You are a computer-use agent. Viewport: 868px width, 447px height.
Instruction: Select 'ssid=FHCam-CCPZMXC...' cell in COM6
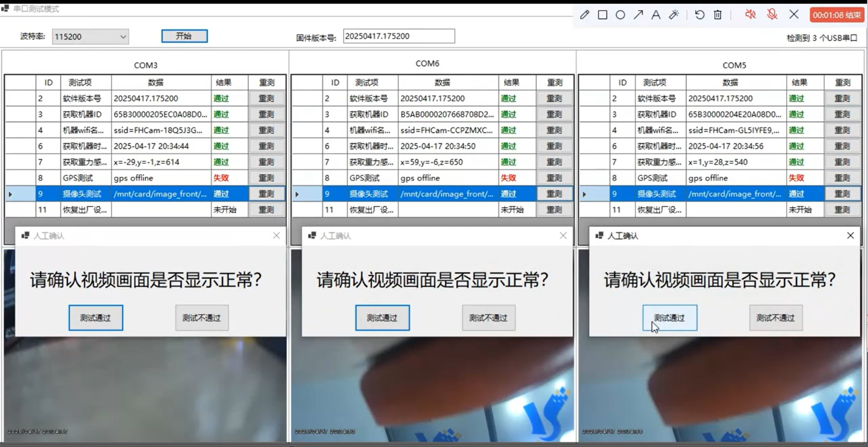pos(448,130)
